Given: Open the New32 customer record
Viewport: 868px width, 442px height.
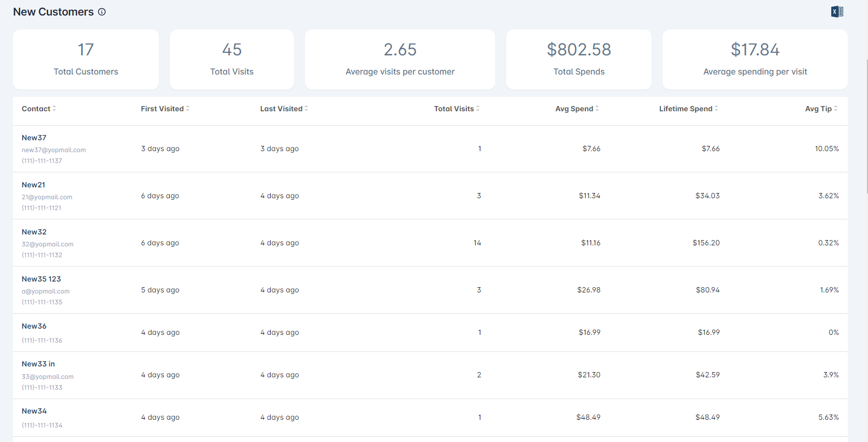Looking at the screenshot, I should click(34, 232).
